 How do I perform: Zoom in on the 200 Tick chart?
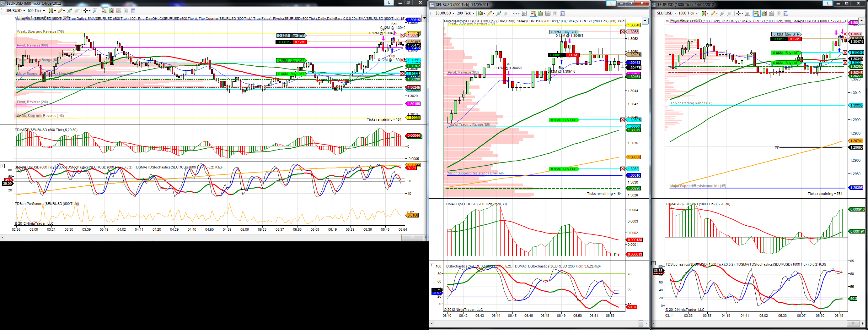499,13
